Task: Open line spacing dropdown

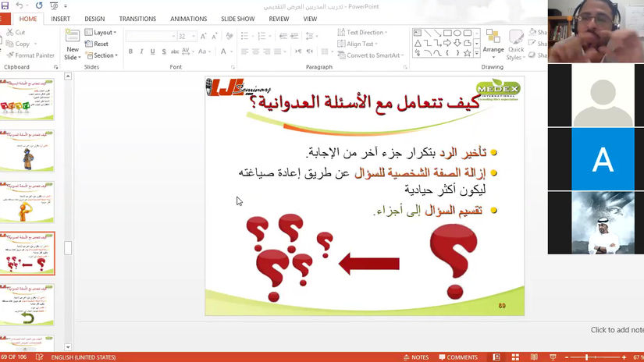Action: click(312, 37)
